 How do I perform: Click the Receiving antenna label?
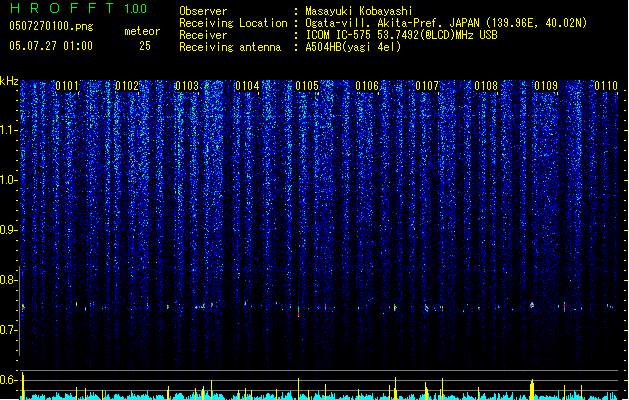tap(230, 47)
